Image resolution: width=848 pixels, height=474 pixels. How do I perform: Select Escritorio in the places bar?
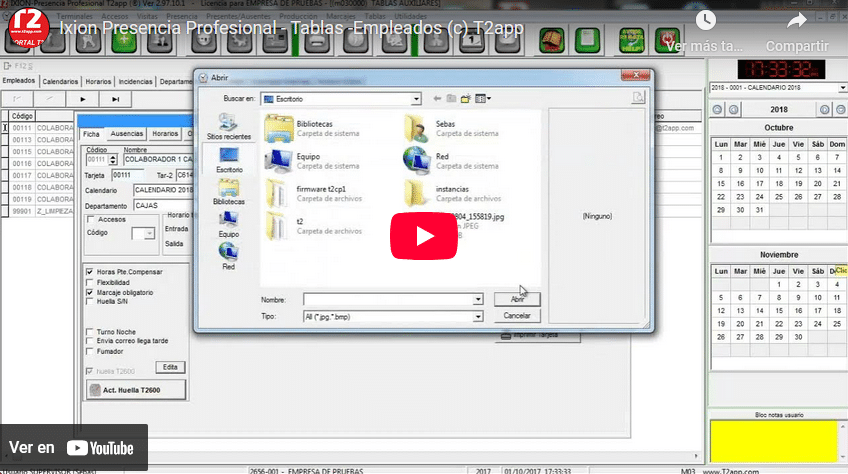(229, 160)
